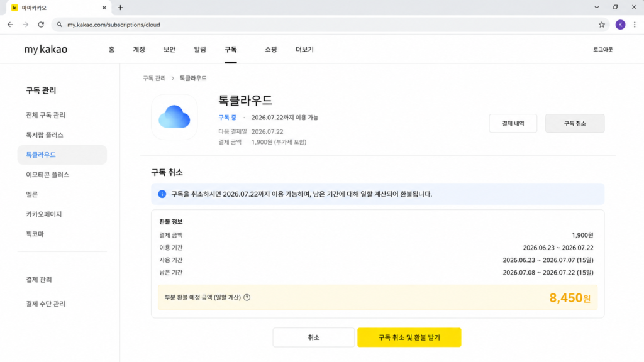Image resolution: width=644 pixels, height=362 pixels.
Task: Open Chrome three-dot menu
Action: pyautogui.click(x=635, y=25)
